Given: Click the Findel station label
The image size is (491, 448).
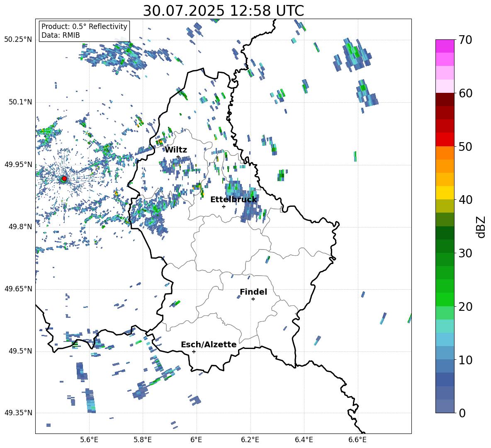Looking at the screenshot, I should (253, 292).
